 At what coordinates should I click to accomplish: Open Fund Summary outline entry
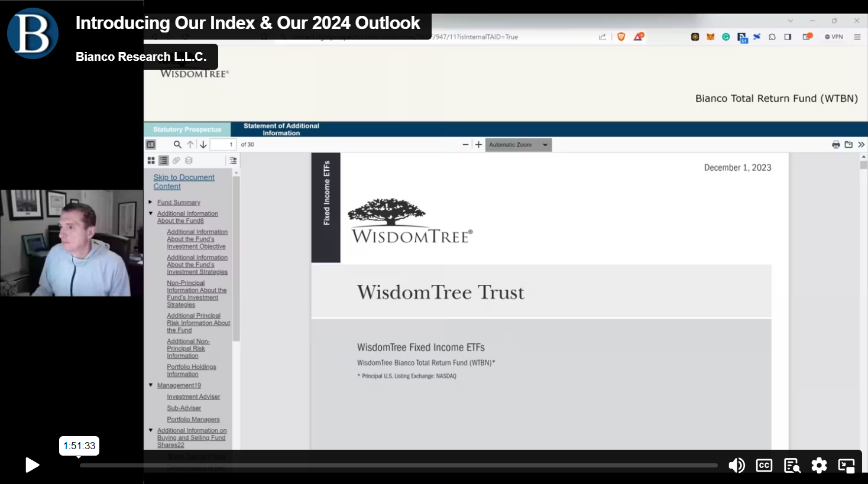click(179, 203)
